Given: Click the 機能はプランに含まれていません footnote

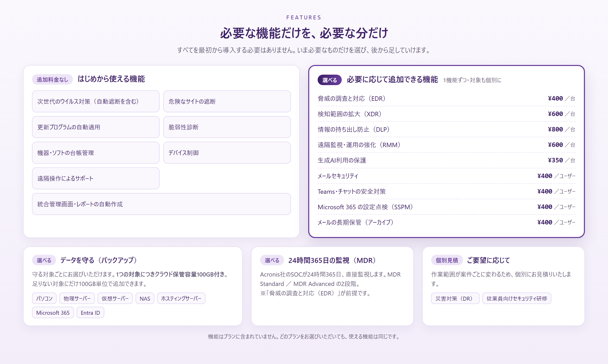Looking at the screenshot, I should tap(304, 337).
